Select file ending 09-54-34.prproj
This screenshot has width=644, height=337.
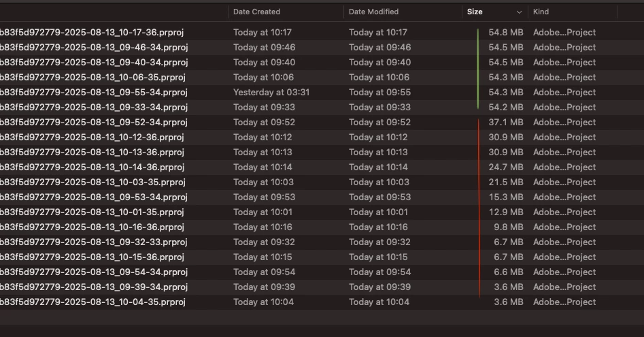(x=94, y=272)
